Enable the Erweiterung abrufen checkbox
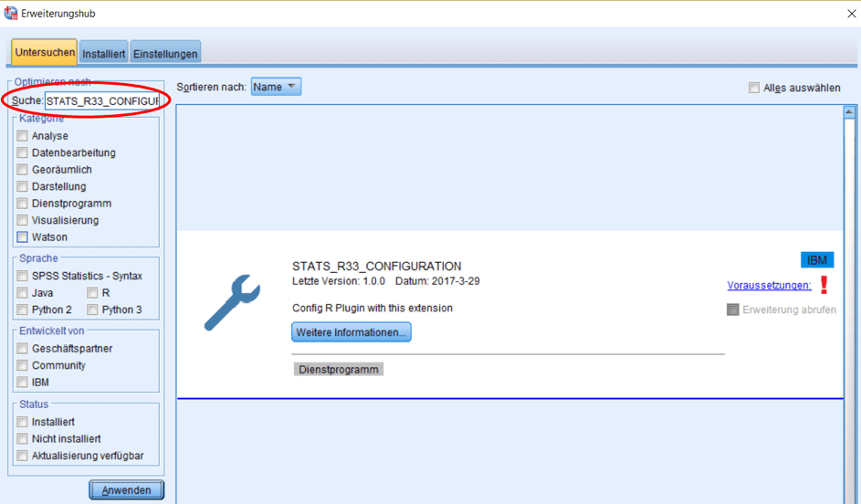 click(x=732, y=310)
